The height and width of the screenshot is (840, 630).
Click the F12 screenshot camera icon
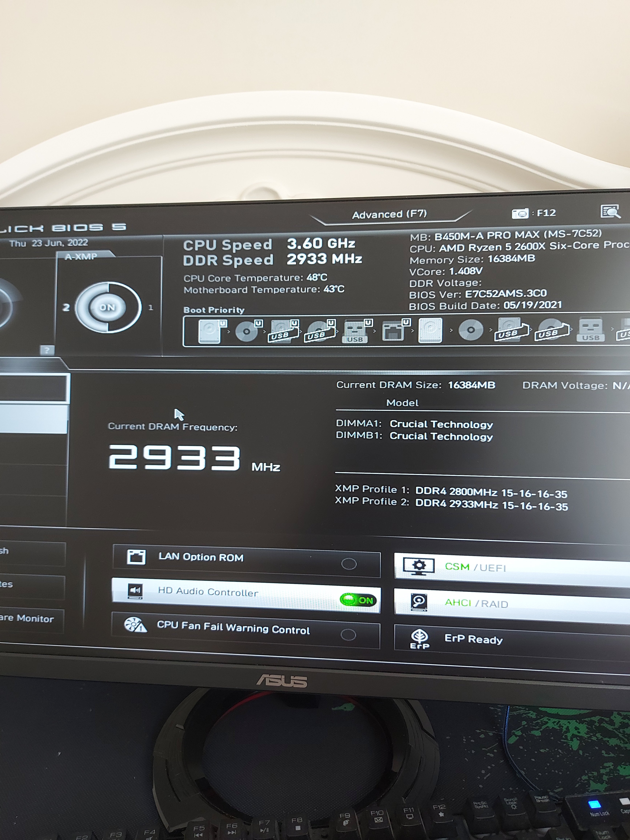click(520, 213)
